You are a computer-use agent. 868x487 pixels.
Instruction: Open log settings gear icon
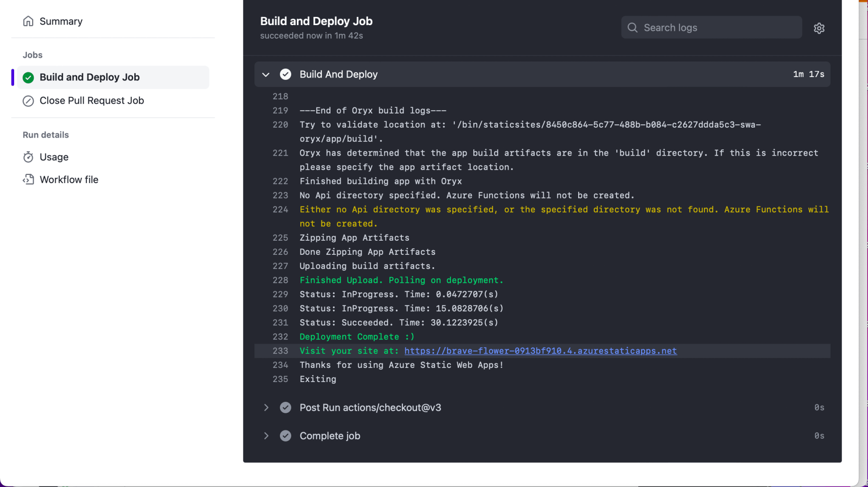tap(819, 28)
